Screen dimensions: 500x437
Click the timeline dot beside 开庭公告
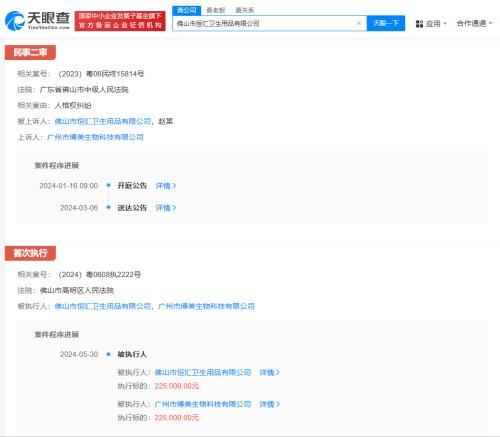pos(108,185)
